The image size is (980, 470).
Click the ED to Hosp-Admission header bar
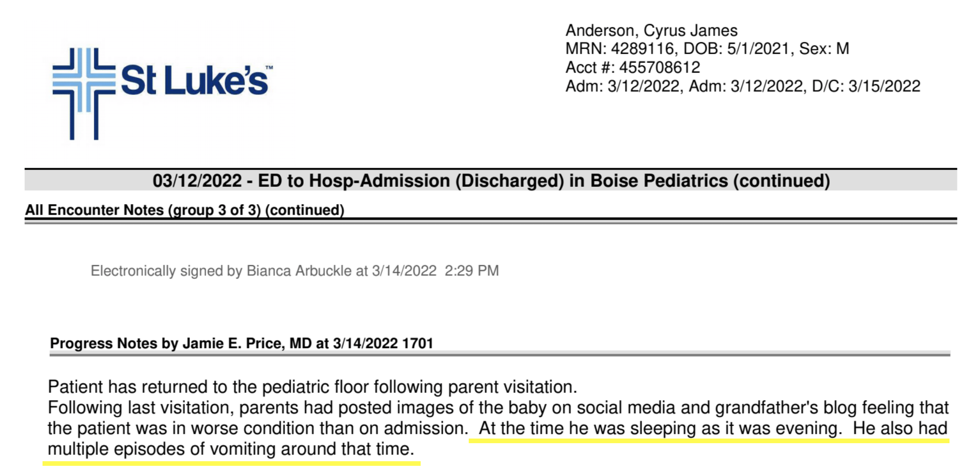pyautogui.click(x=490, y=180)
